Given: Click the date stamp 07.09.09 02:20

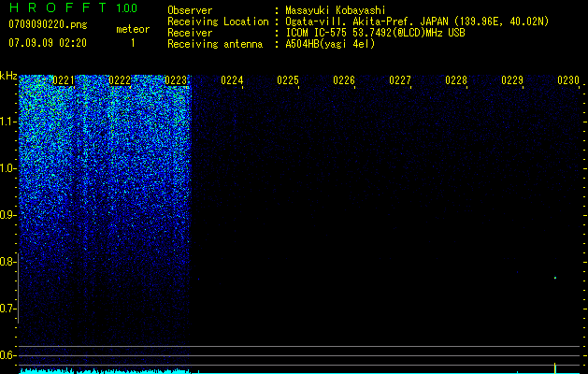Looking at the screenshot, I should tap(48, 43).
